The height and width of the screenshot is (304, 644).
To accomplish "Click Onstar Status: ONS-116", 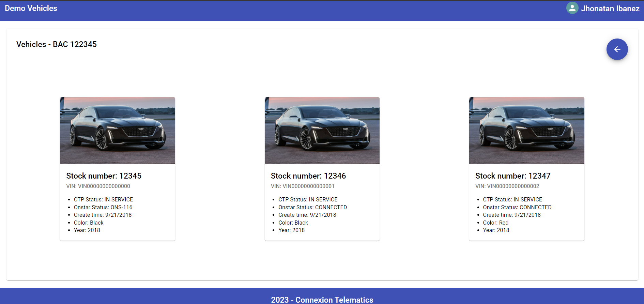I will (103, 207).
